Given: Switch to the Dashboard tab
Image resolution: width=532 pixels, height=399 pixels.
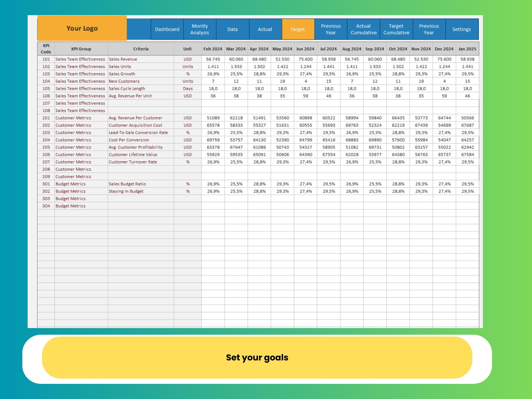Looking at the screenshot, I should click(x=167, y=29).
